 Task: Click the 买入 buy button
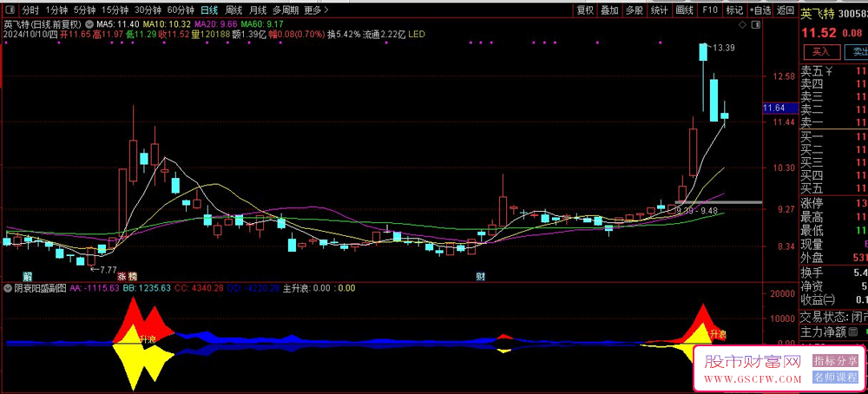click(821, 52)
